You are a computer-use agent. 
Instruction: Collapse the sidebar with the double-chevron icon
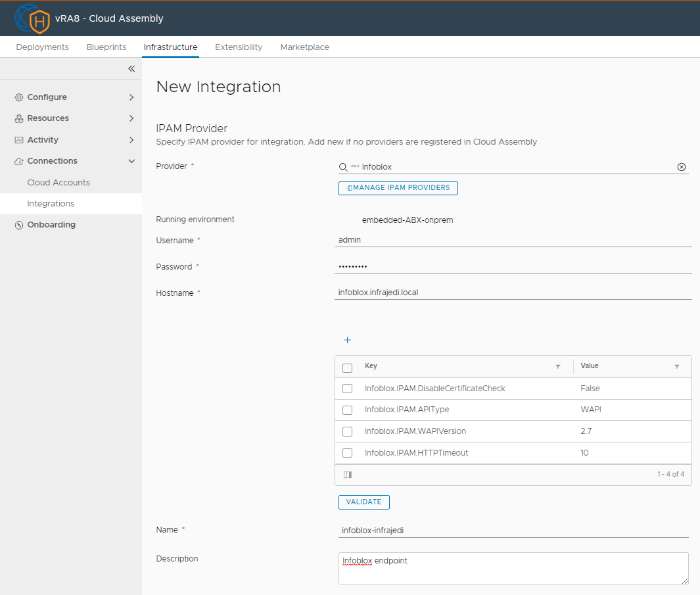click(131, 69)
